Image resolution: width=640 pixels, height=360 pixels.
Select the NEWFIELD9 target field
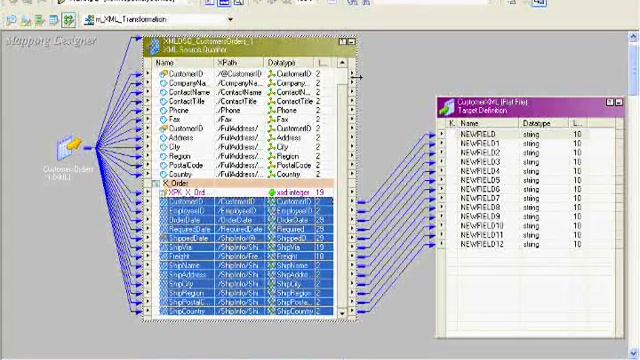click(x=480, y=217)
